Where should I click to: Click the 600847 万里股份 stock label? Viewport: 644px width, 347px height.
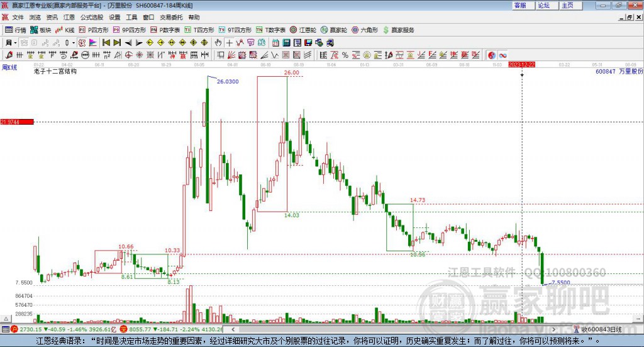[619, 72]
